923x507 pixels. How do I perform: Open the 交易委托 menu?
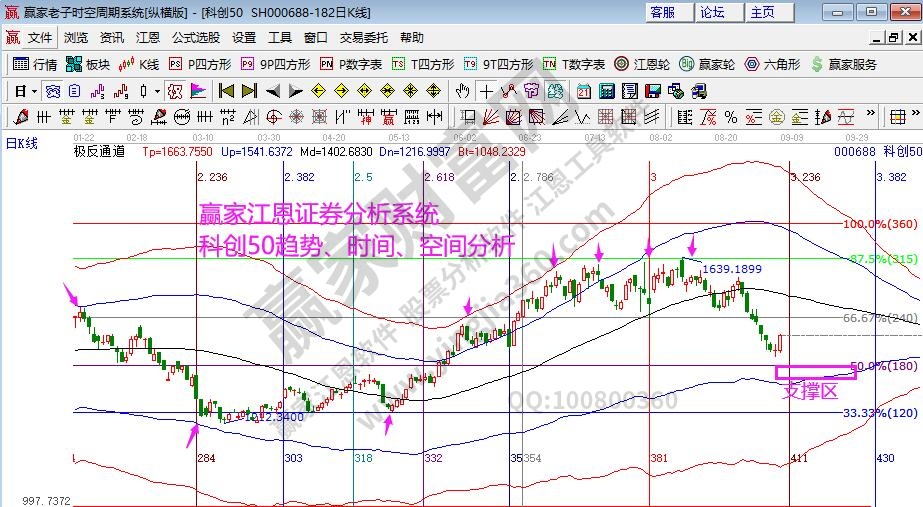pyautogui.click(x=361, y=38)
